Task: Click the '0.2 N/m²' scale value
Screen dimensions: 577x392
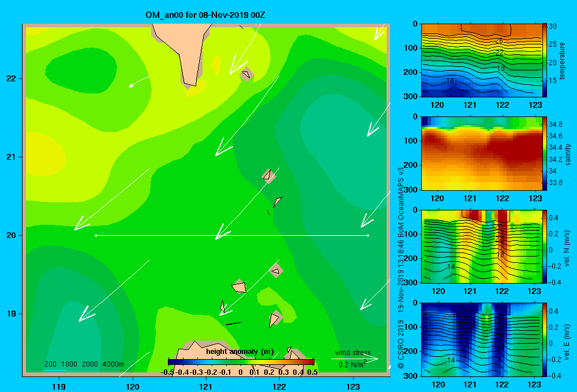Action: [353, 364]
